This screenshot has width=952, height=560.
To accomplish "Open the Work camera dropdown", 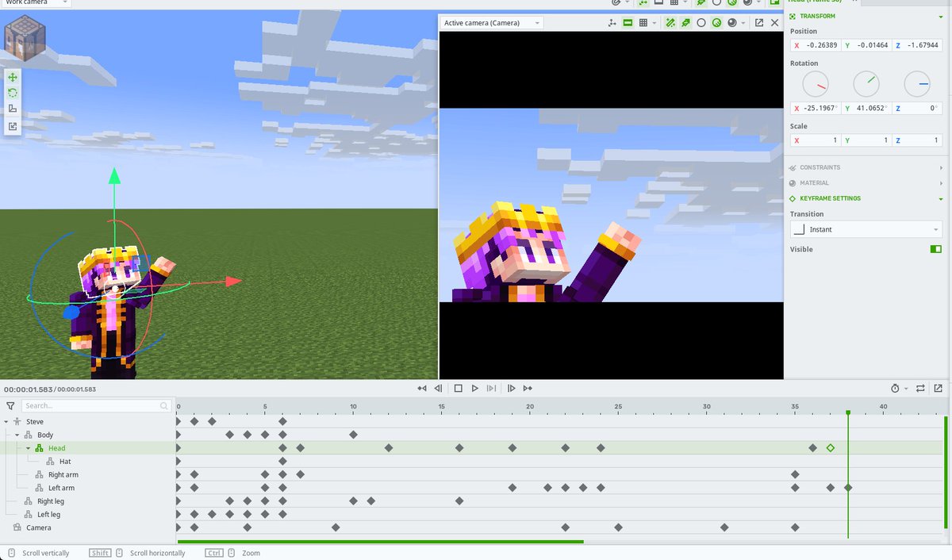I will (x=36, y=3).
